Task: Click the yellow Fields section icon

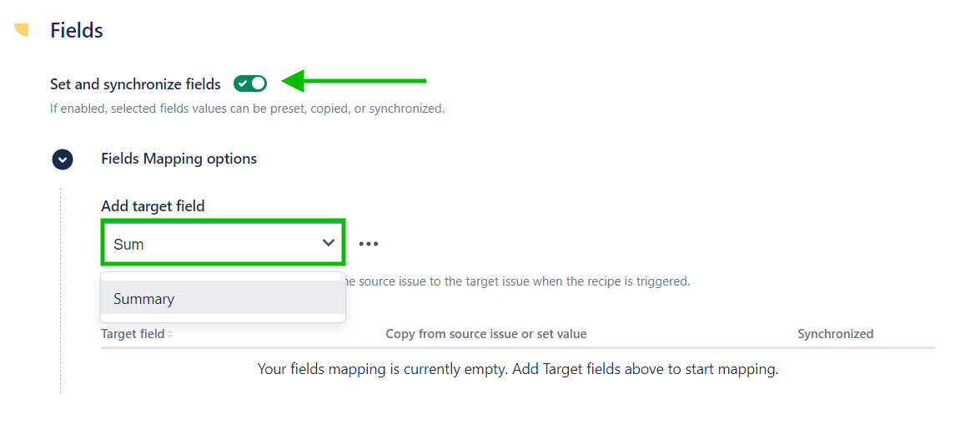Action: point(22,30)
